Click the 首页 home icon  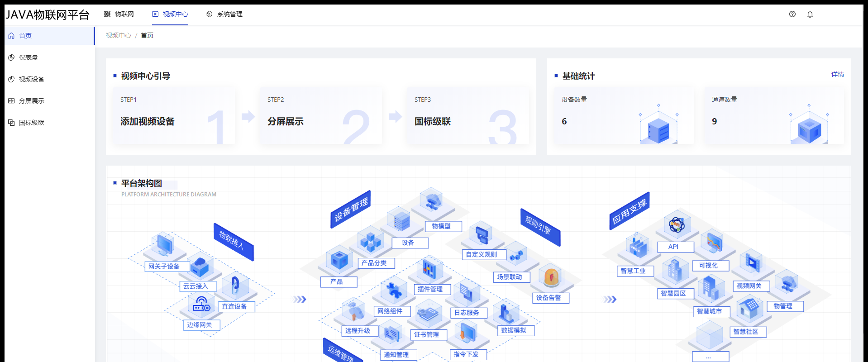[x=11, y=36]
